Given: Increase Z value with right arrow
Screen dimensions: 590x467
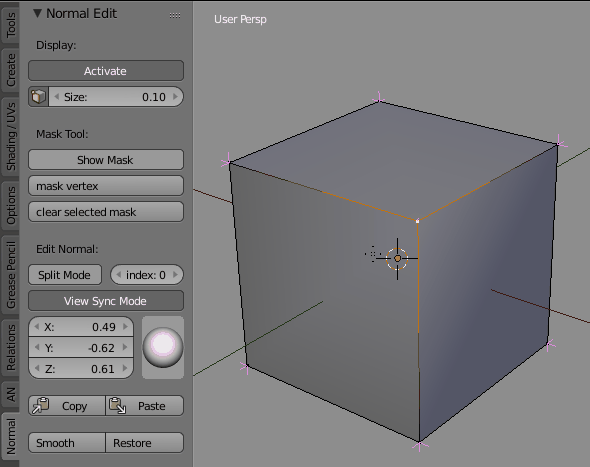Looking at the screenshot, I should (126, 368).
